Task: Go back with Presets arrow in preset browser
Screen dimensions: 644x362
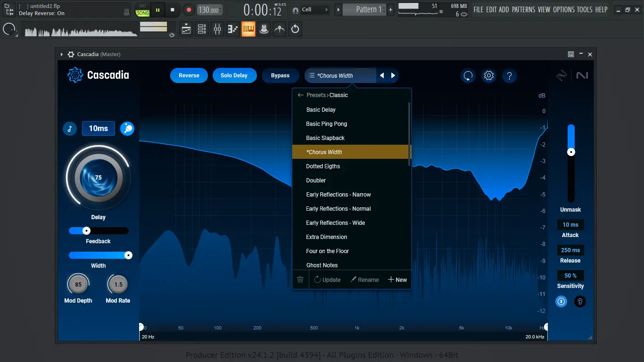Action: click(x=300, y=95)
